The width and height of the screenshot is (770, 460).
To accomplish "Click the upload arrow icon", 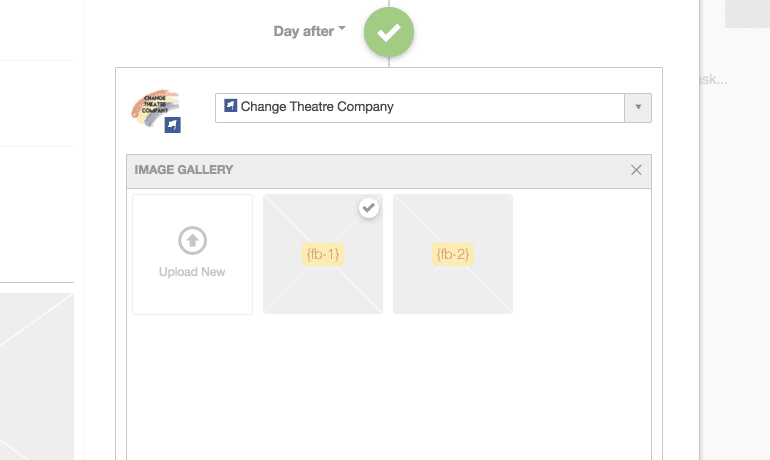I will pyautogui.click(x=192, y=241).
